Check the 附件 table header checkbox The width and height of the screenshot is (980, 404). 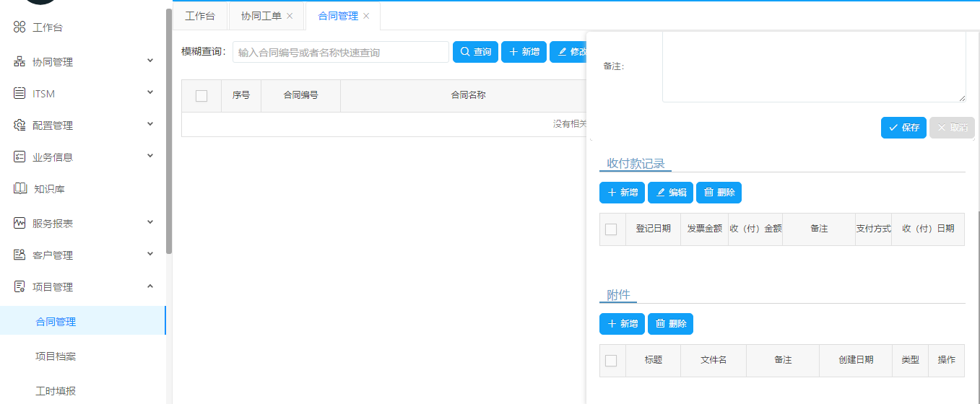pos(611,361)
